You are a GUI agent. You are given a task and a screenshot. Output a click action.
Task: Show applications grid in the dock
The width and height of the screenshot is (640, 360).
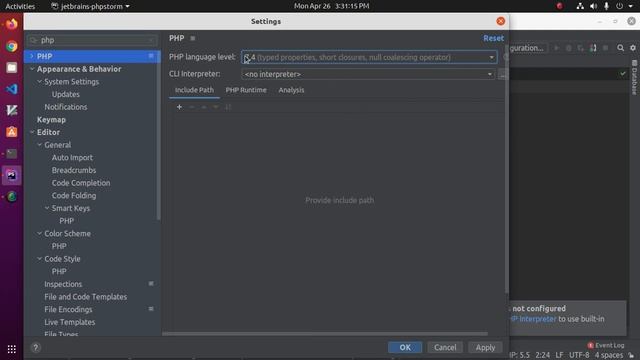tap(12, 349)
